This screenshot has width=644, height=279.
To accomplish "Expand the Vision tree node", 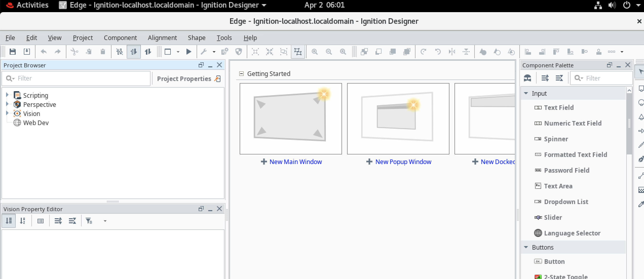I will click(7, 113).
